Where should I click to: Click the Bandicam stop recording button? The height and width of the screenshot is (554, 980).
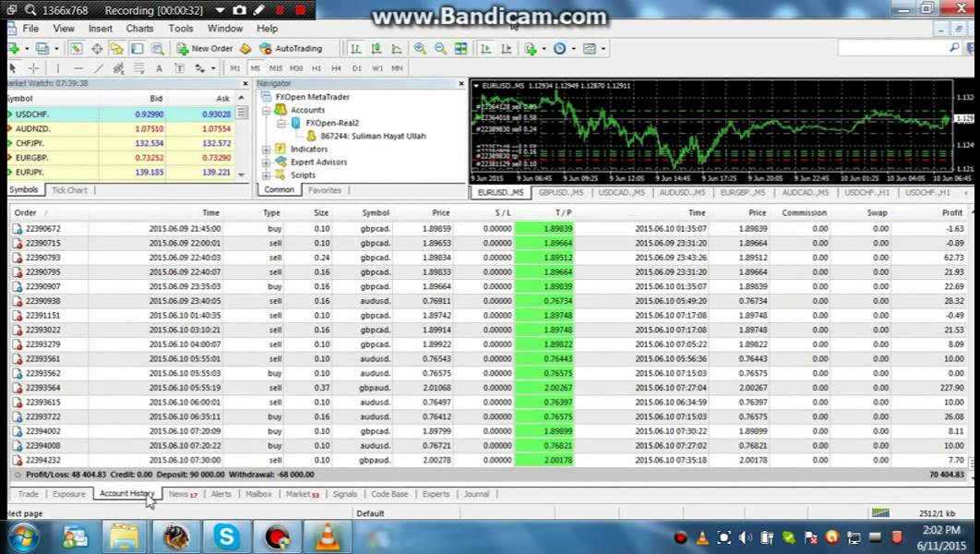300,10
